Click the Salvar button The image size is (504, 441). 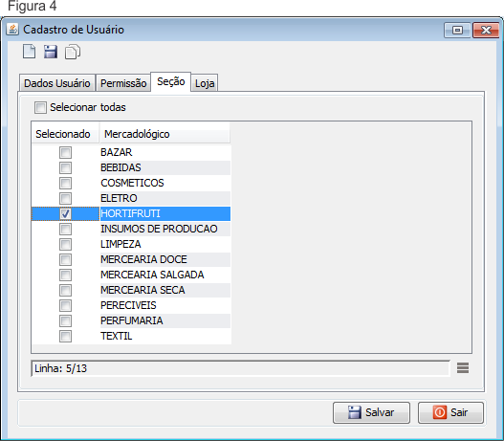[x=371, y=412]
